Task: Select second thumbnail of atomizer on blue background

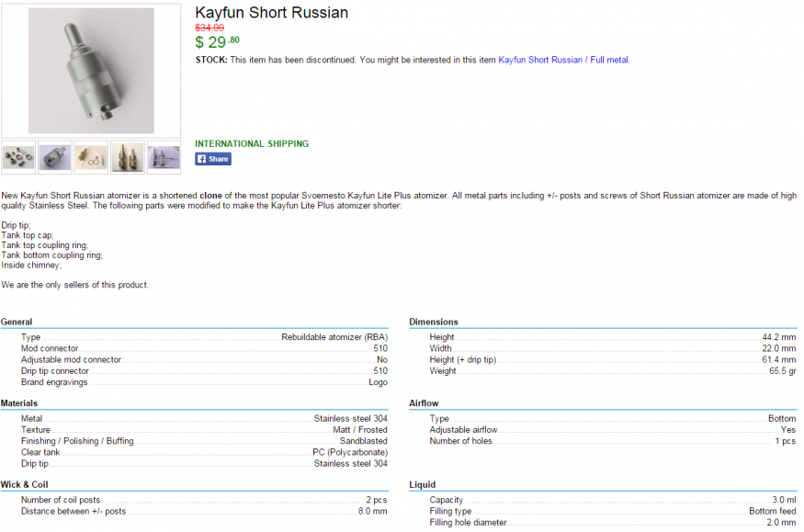Action: (x=55, y=157)
